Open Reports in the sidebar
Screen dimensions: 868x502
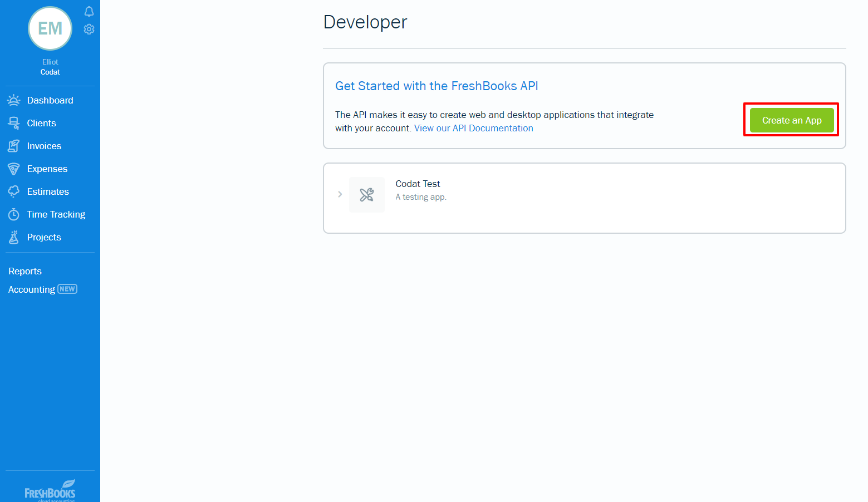[25, 271]
